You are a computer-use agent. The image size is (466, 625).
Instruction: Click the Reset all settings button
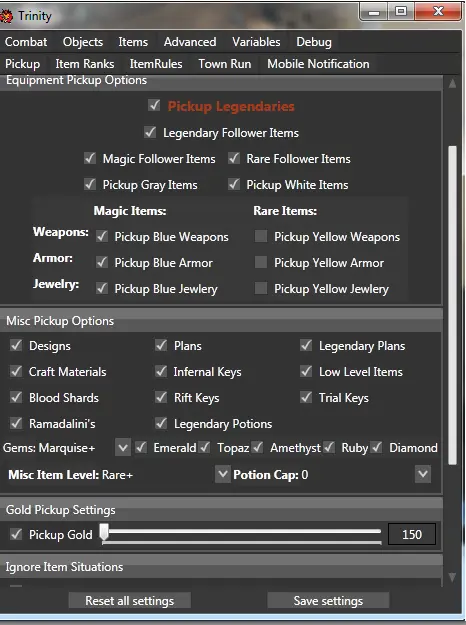[130, 600]
